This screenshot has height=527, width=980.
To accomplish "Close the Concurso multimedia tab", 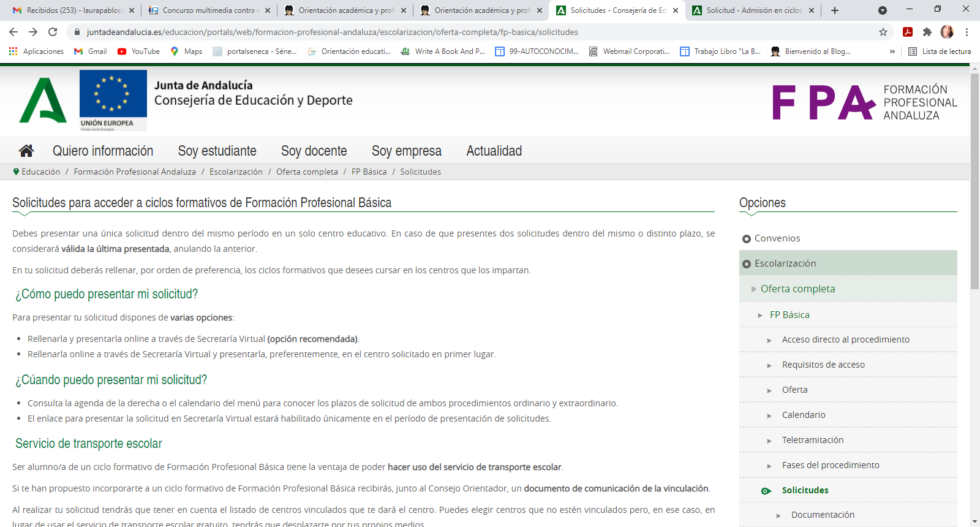I will pyautogui.click(x=268, y=10).
